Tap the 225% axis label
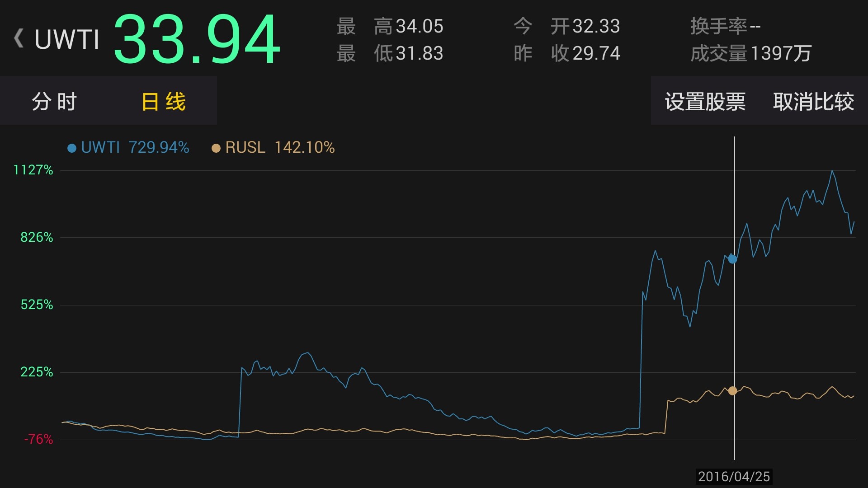 click(37, 372)
